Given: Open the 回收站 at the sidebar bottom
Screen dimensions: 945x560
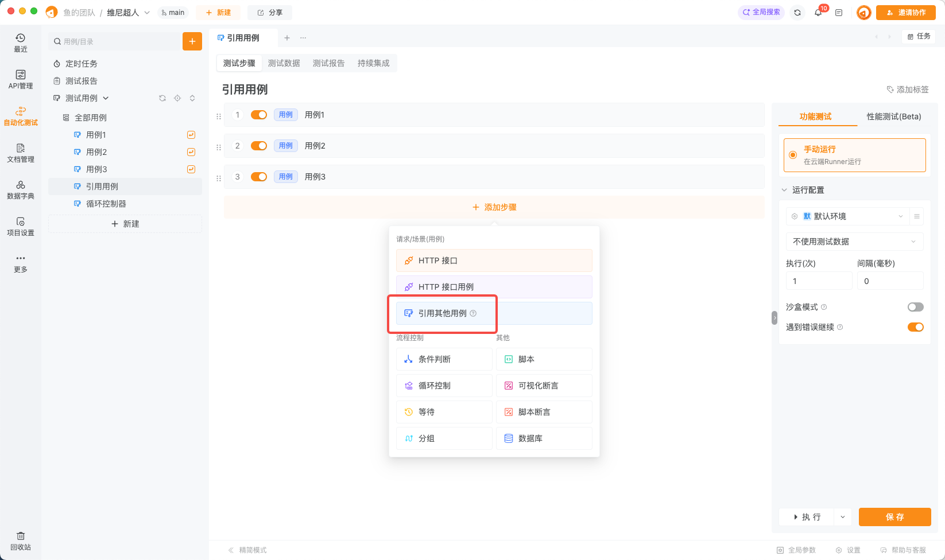Looking at the screenshot, I should (x=21, y=540).
